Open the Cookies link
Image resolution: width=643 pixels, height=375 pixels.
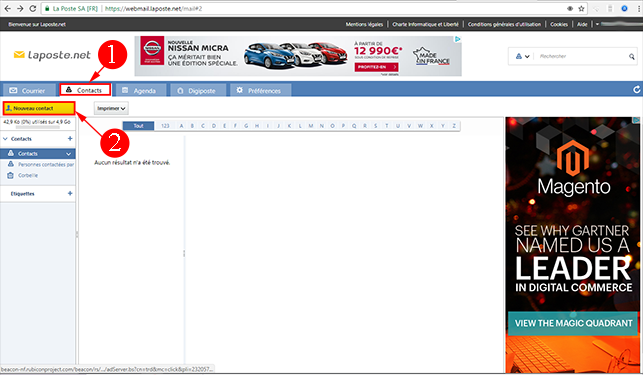559,24
